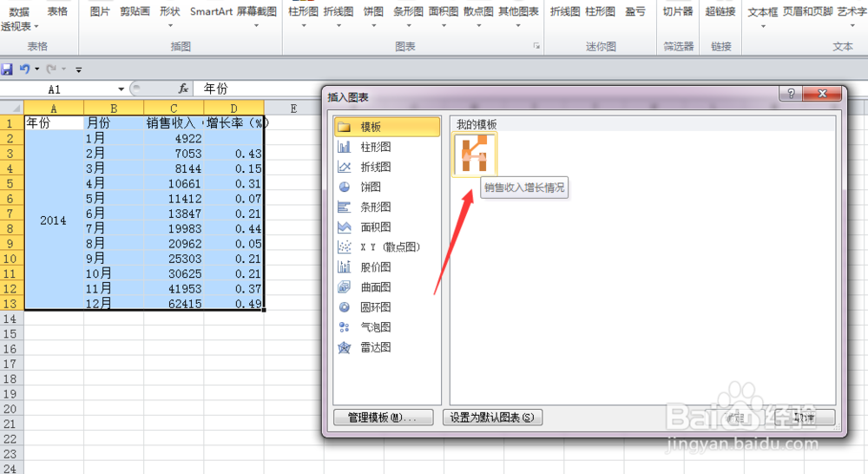Insert 图片 from the ribbon

[x=100, y=12]
